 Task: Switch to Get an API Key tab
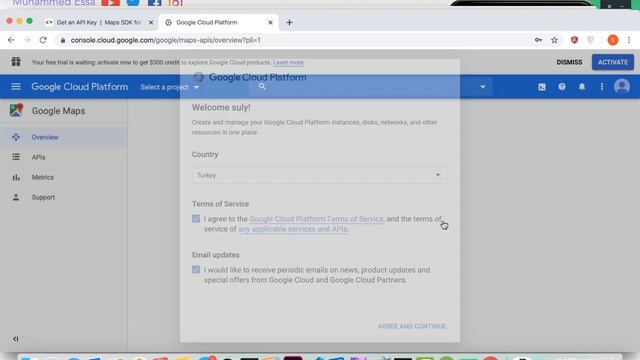pos(100,22)
